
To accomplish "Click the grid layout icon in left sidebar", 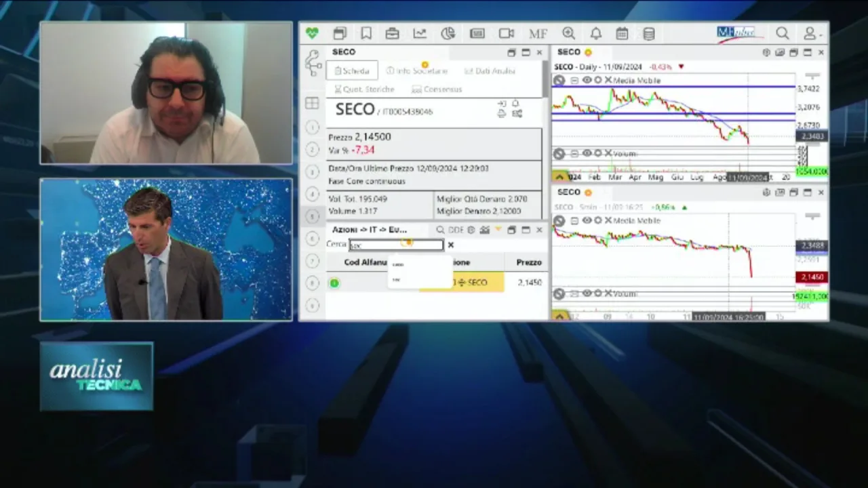I will [x=312, y=103].
